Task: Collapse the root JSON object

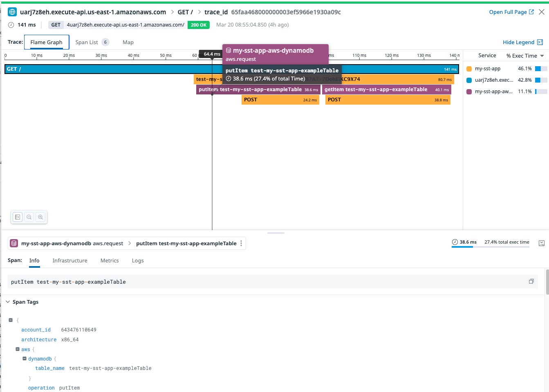Action: tap(11, 320)
